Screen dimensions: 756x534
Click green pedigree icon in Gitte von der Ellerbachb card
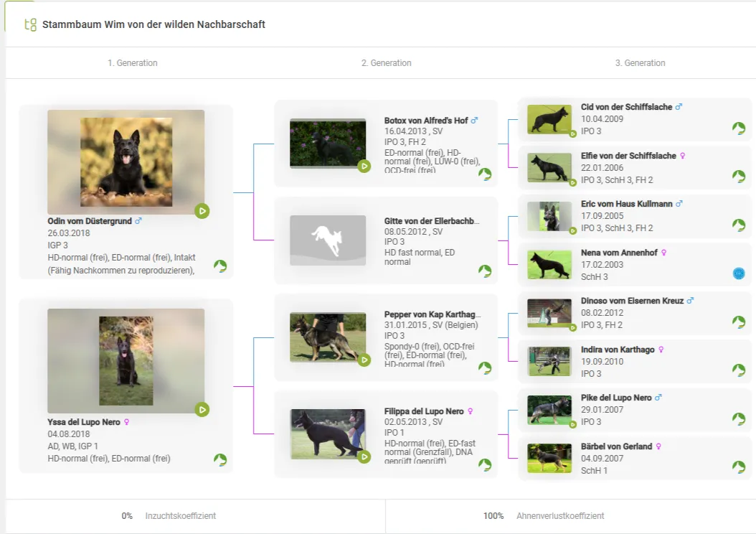pos(485,271)
